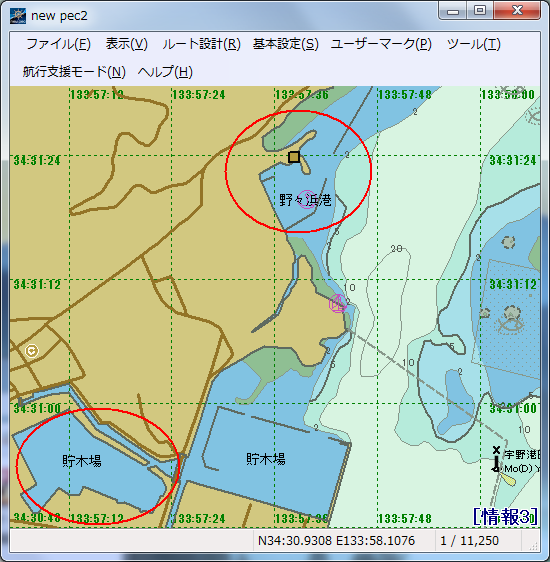Open the ヘルプ(H) menu
Screen dimensions: 550x562
coord(165,72)
